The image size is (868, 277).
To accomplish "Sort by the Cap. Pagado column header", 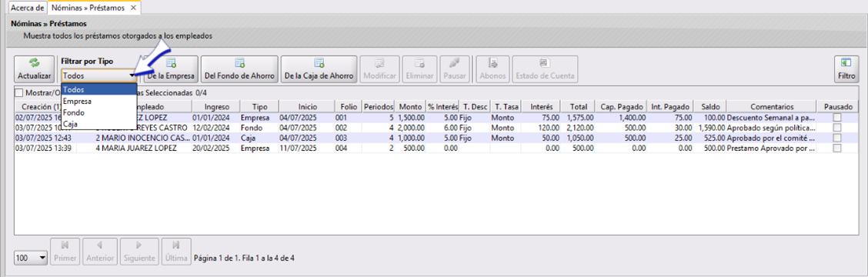I will coord(622,106).
